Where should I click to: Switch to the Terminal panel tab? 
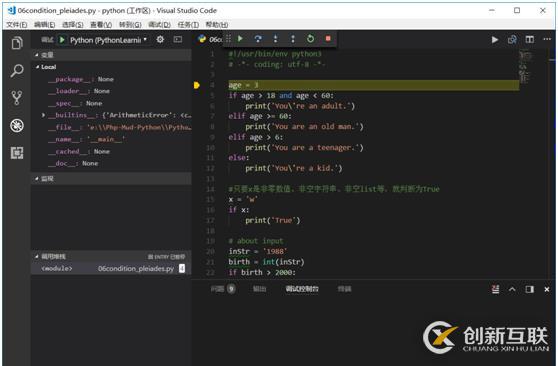pos(344,289)
